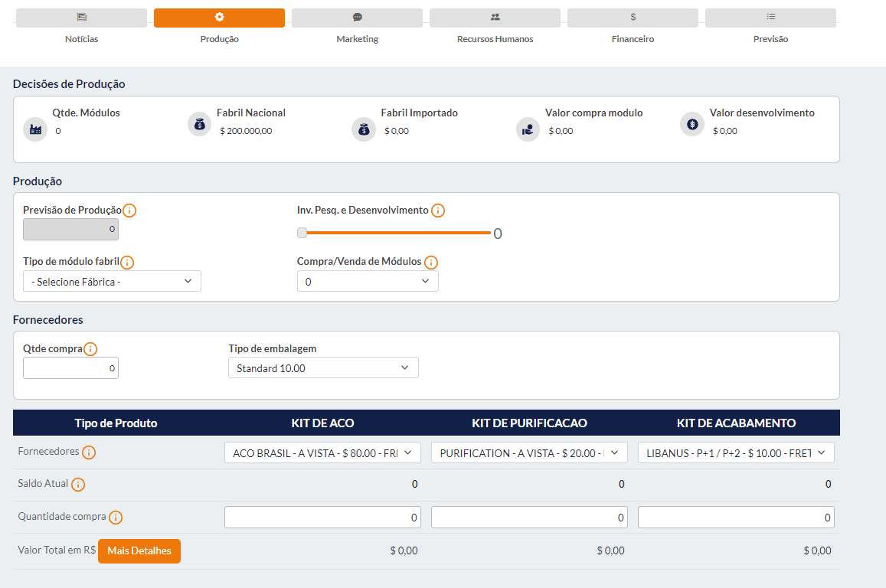This screenshot has height=588, width=886.
Task: Switch to the Marketing tab
Action: (x=357, y=18)
